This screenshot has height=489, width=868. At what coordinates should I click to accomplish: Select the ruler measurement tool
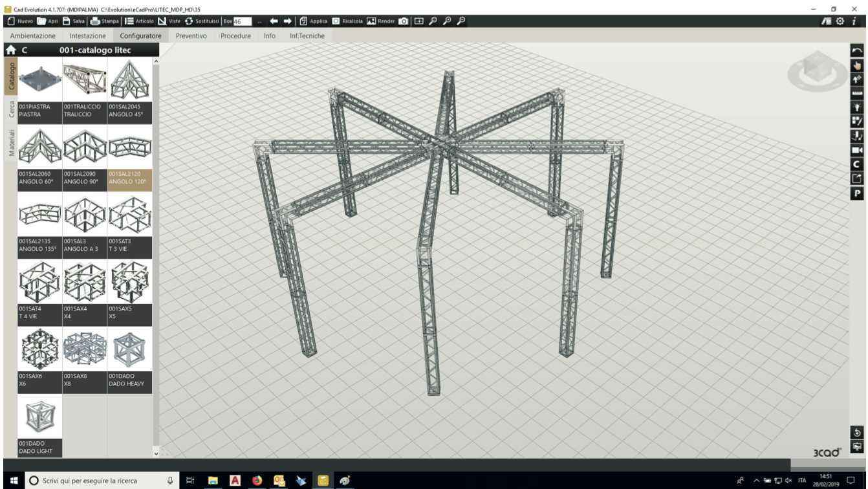click(857, 93)
